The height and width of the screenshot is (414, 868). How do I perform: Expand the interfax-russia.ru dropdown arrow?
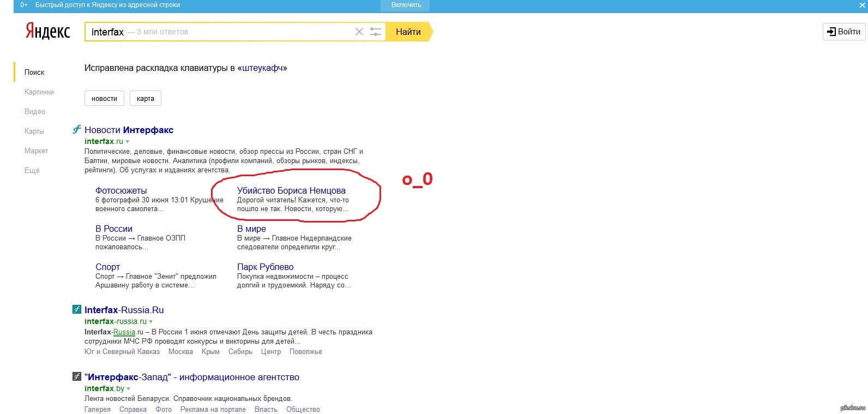coord(151,322)
